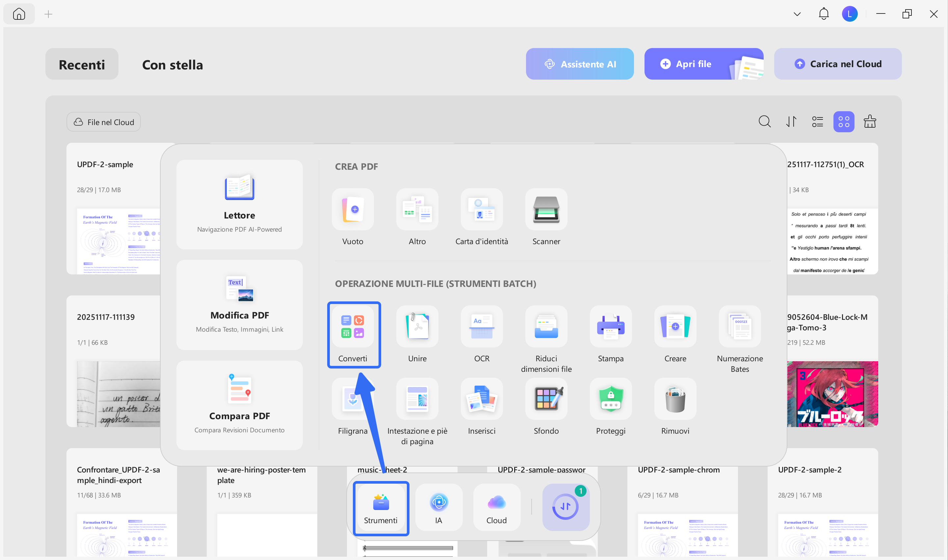Clear the recent list with broom icon
The width and height of the screenshot is (948, 560).
870,121
